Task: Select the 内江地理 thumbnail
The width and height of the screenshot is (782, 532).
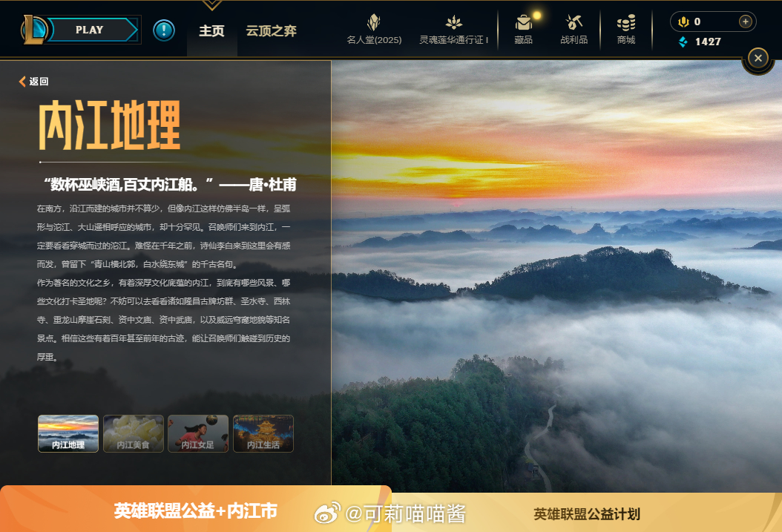Action: 68,434
